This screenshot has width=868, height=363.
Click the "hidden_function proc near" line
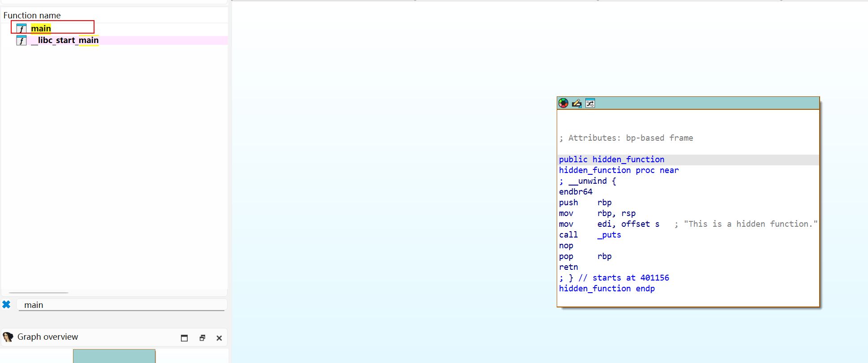click(x=619, y=170)
